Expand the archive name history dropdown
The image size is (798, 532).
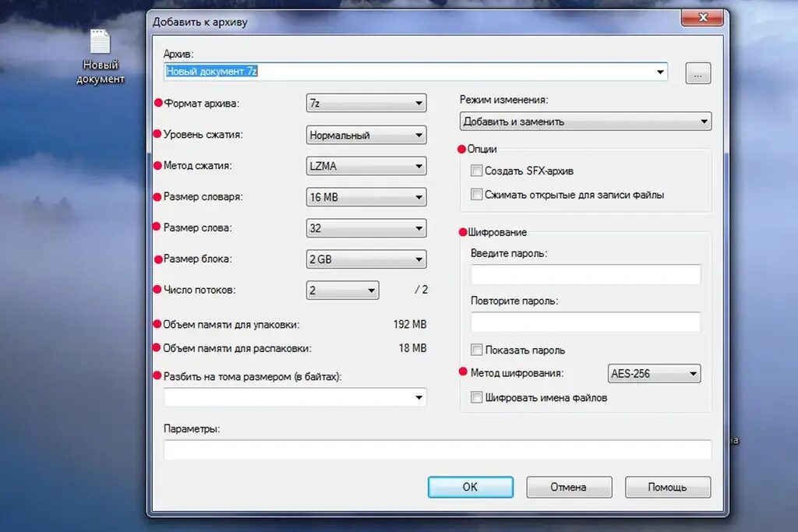tap(660, 72)
